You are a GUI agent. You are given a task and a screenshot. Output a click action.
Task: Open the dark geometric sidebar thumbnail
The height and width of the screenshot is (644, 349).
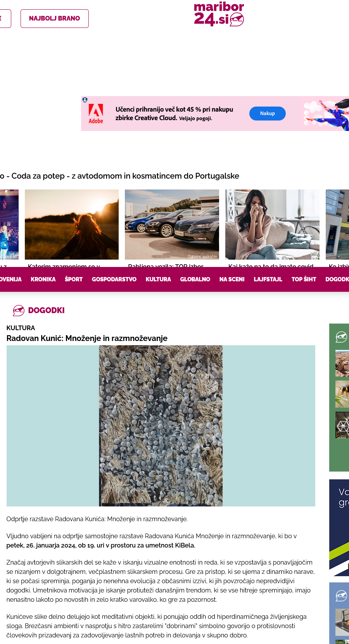(x=342, y=425)
